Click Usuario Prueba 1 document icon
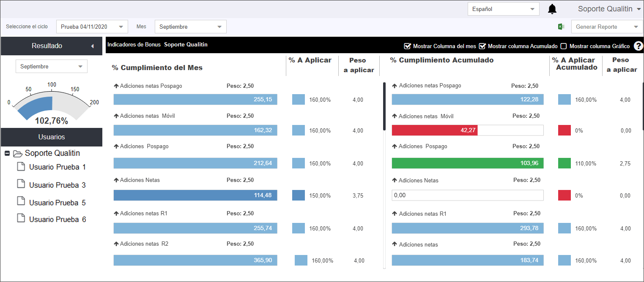The image size is (644, 282). tap(21, 167)
